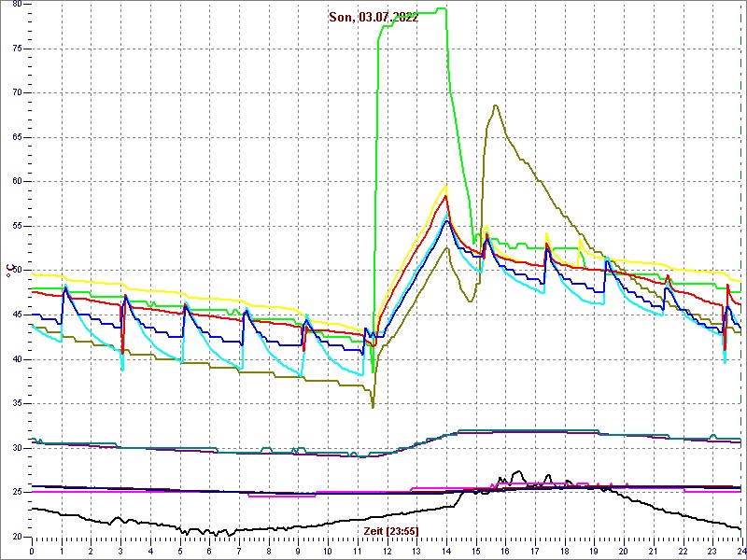Click the Y-axis value 40
This screenshot has width=747, height=560.
coord(18,359)
